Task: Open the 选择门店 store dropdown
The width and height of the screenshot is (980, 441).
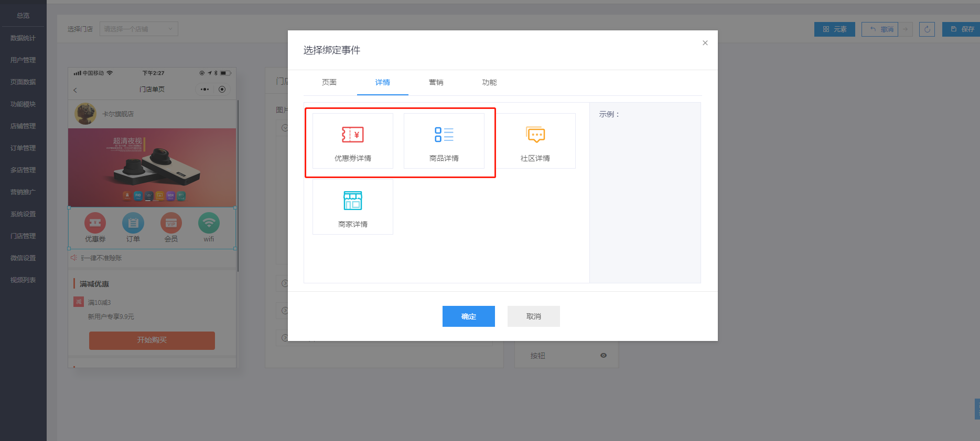Action: pos(138,29)
